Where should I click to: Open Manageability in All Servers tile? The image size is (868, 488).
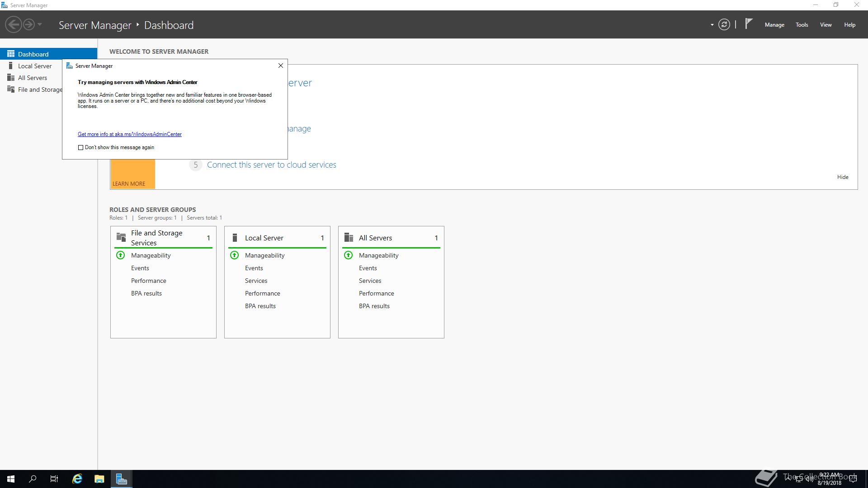(x=378, y=255)
